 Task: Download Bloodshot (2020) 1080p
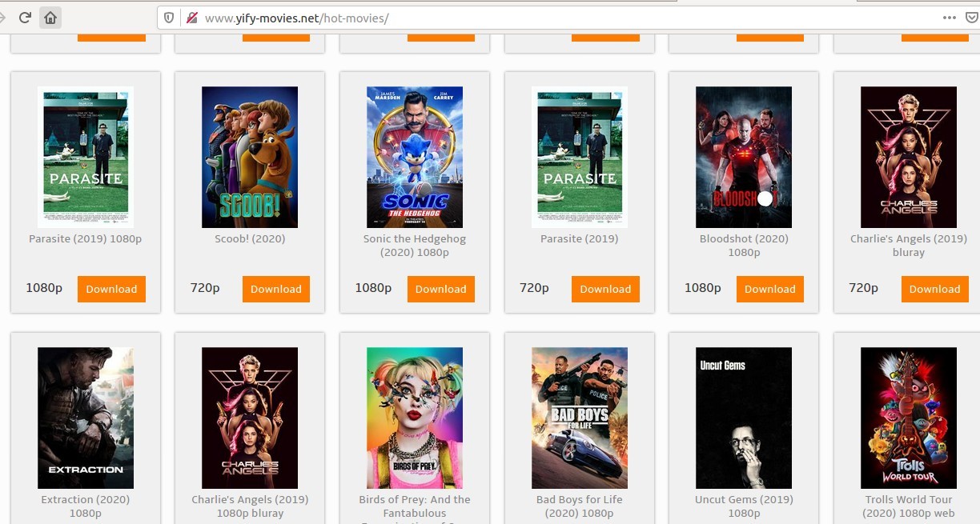pos(770,289)
